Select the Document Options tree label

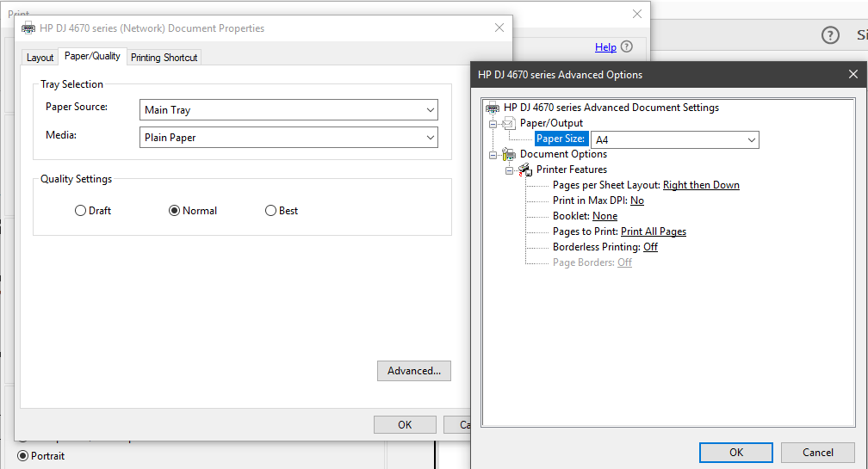point(563,154)
